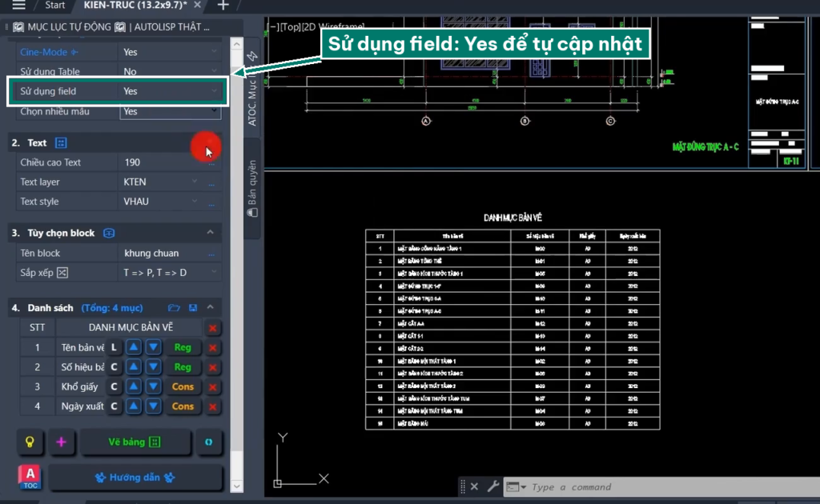Move row 4 Ngày xuất down
Screen dimensions: 820x504
[153, 406]
